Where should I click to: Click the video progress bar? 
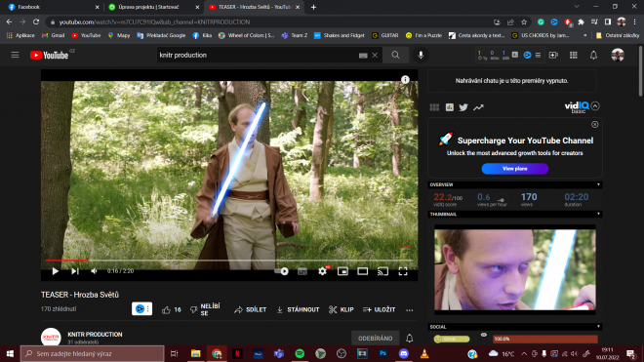(x=229, y=261)
